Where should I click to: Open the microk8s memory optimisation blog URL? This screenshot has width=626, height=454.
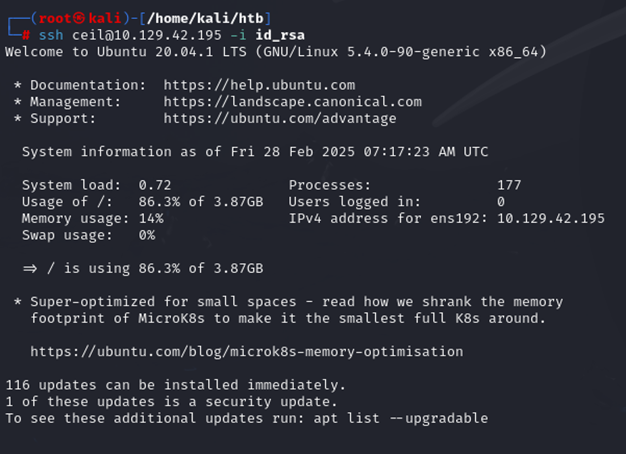pos(246,352)
